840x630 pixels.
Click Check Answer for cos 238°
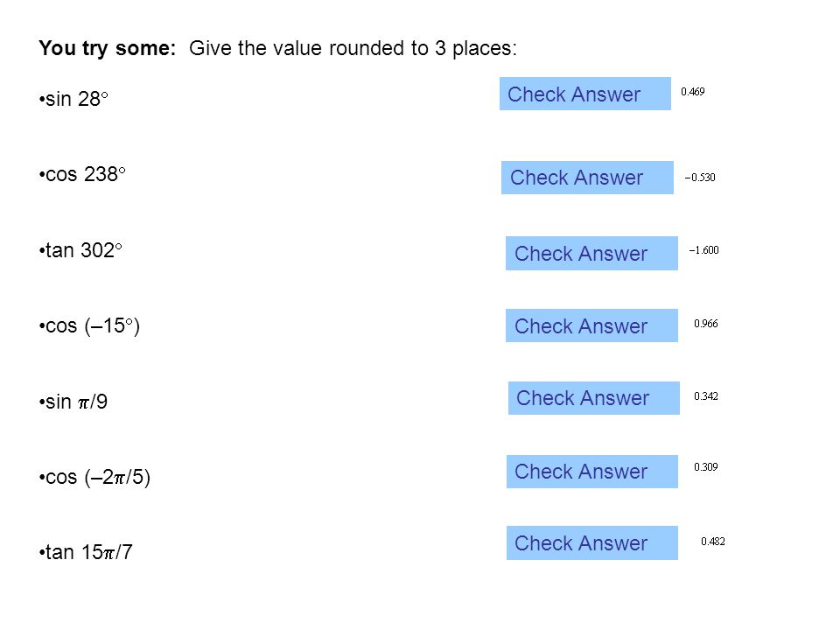(x=587, y=178)
